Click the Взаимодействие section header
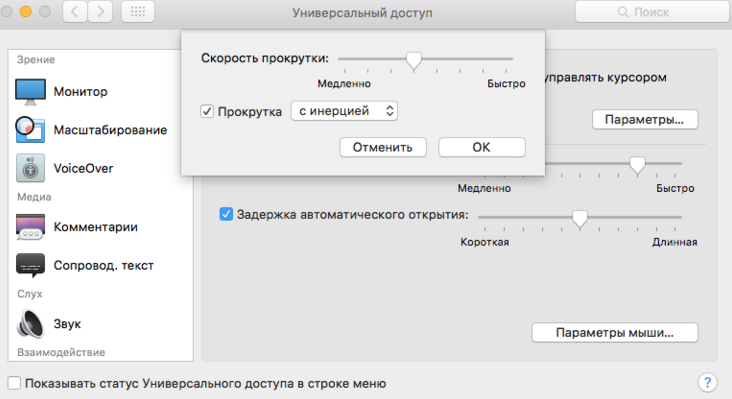The image size is (732, 399). point(61,352)
